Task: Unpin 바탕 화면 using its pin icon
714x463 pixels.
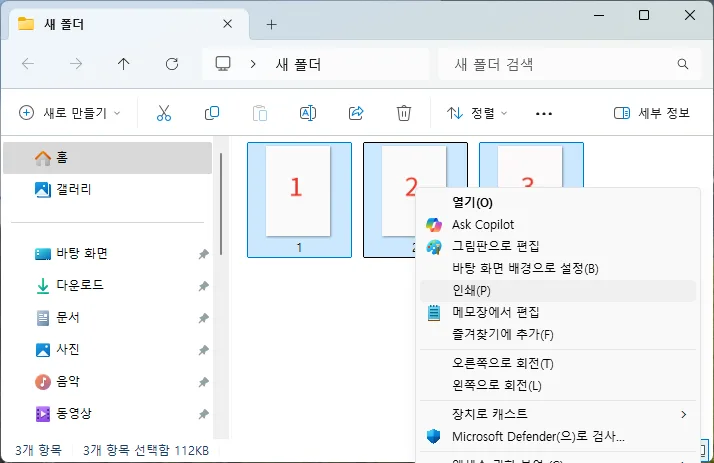Action: pyautogui.click(x=204, y=254)
